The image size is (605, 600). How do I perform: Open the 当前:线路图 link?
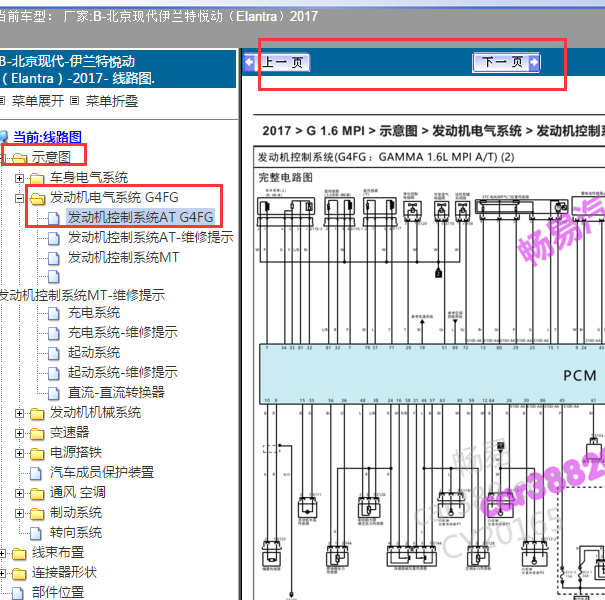click(47, 137)
